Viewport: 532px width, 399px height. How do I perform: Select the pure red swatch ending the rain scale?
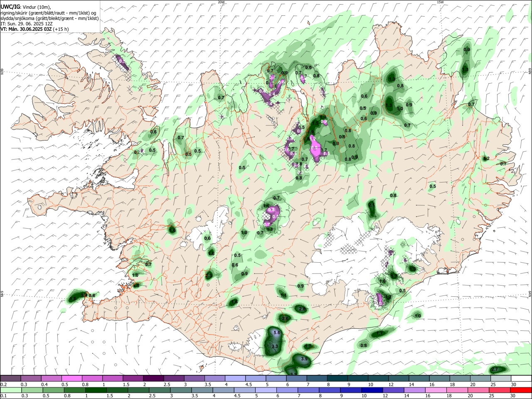521,390
